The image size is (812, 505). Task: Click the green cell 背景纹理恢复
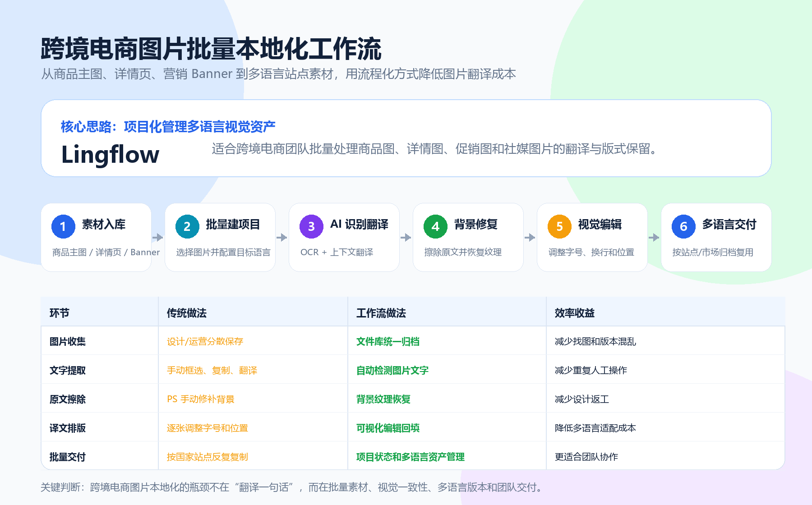383,399
